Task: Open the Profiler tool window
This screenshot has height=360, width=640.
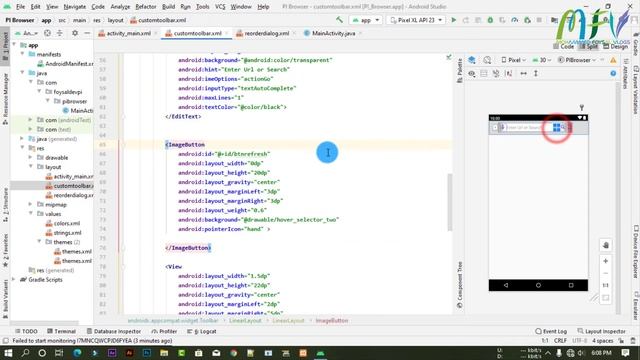Action: coord(164,331)
